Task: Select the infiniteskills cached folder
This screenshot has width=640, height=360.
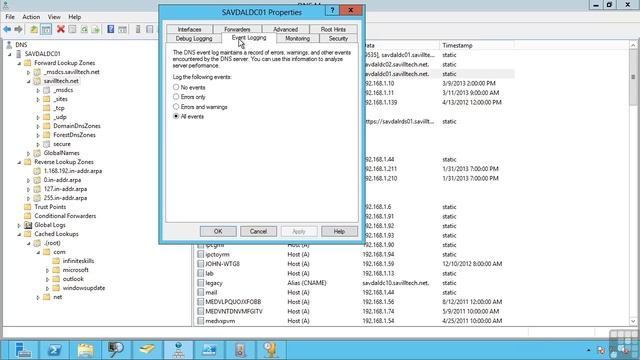Action: click(78, 261)
